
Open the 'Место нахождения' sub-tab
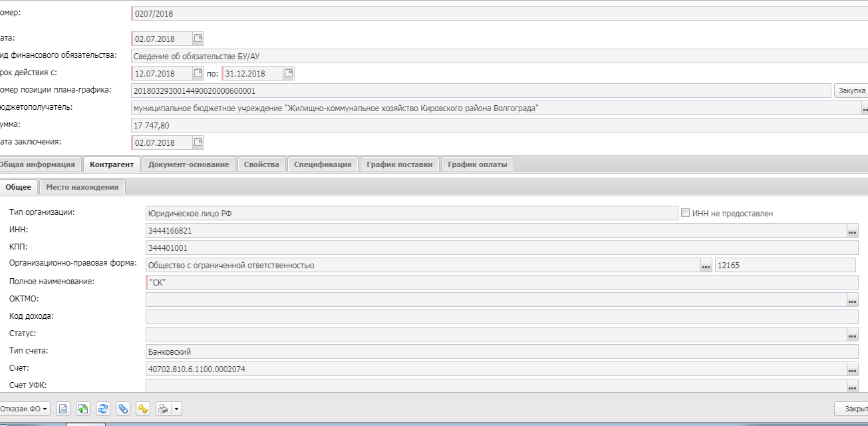[82, 187]
